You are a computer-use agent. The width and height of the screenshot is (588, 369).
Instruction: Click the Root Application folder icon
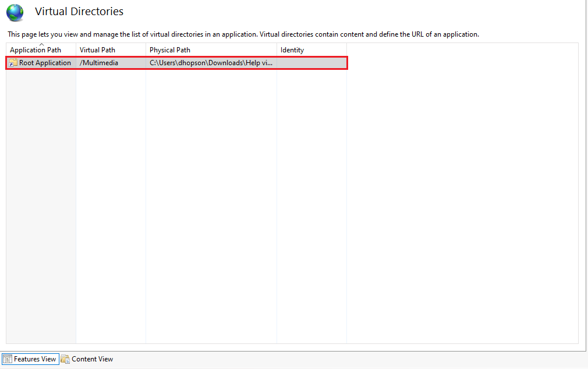pos(13,63)
